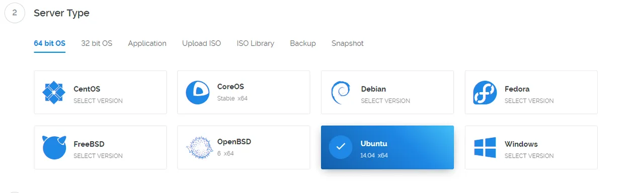Click the Windows logo icon
644x193 pixels.
pos(485,148)
